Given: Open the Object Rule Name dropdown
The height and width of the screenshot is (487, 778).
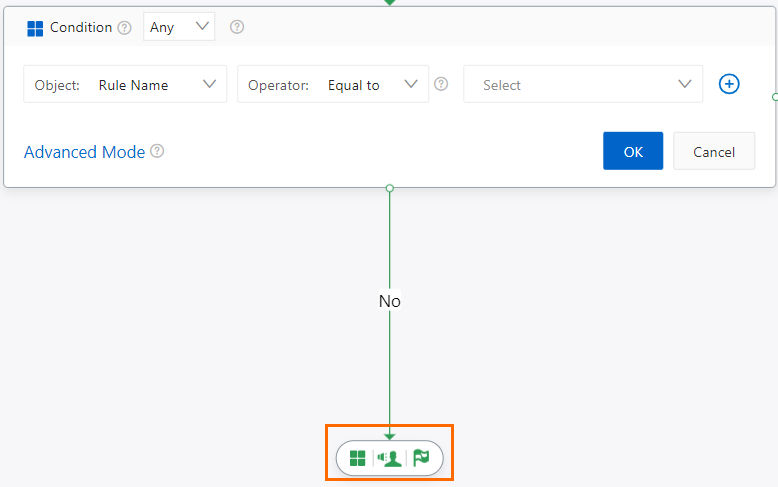Looking at the screenshot, I should [125, 84].
